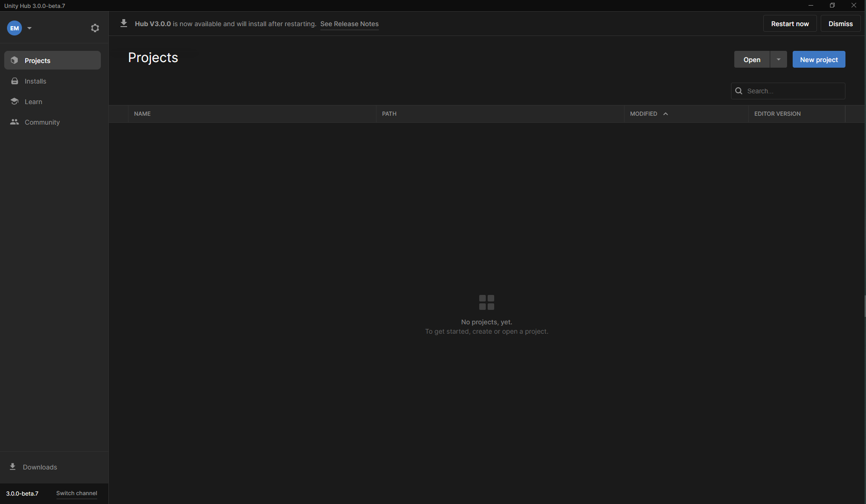
Task: Open the Learn section
Action: tap(52, 101)
